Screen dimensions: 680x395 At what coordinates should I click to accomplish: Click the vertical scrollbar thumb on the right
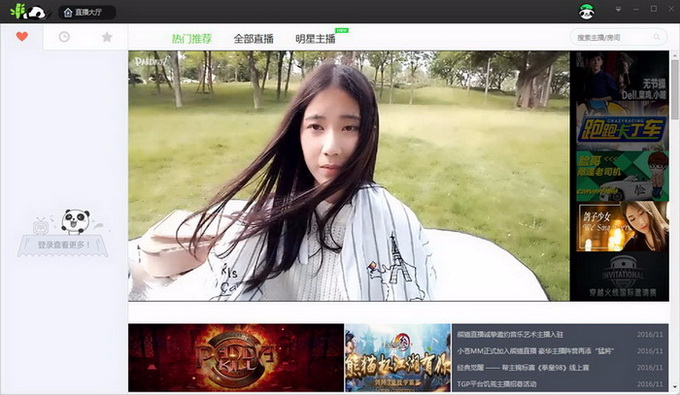tap(674, 89)
